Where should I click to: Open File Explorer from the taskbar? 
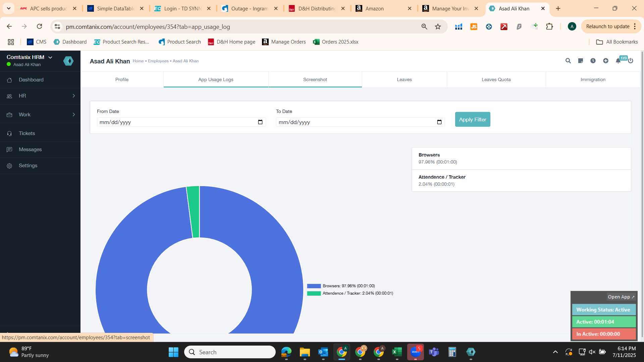pyautogui.click(x=305, y=352)
